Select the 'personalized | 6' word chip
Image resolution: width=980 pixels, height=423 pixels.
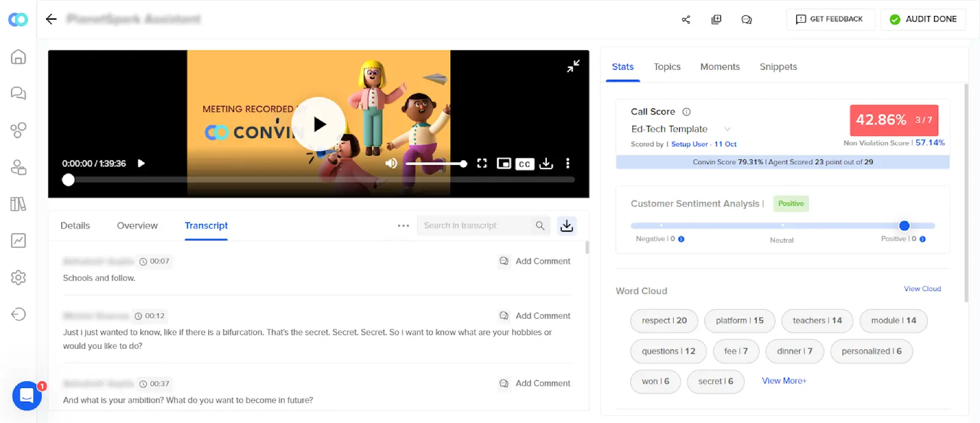click(x=872, y=351)
